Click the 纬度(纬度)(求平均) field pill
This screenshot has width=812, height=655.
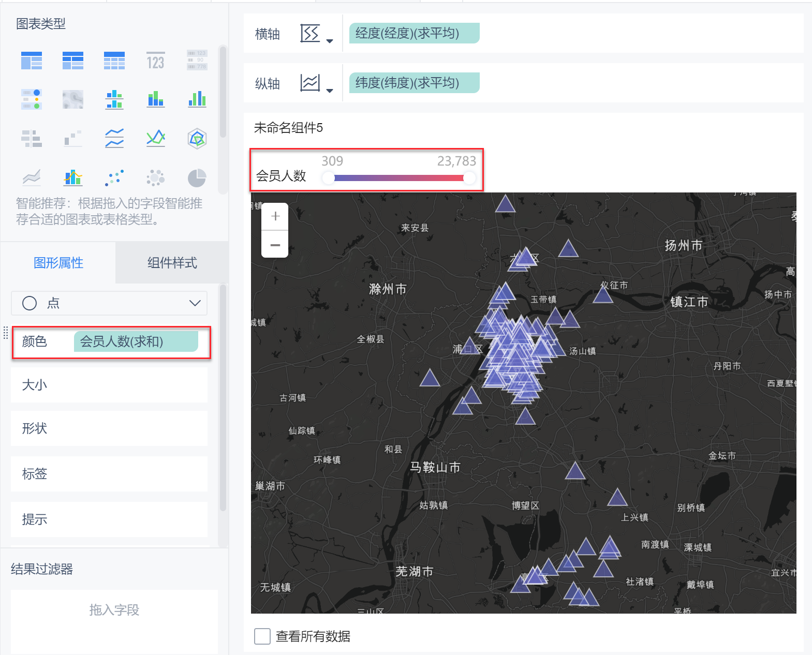point(415,83)
